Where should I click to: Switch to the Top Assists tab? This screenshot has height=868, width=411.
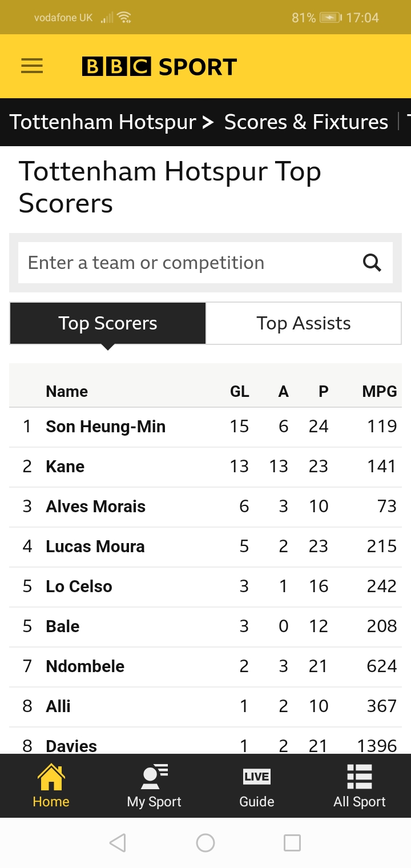[x=303, y=323]
